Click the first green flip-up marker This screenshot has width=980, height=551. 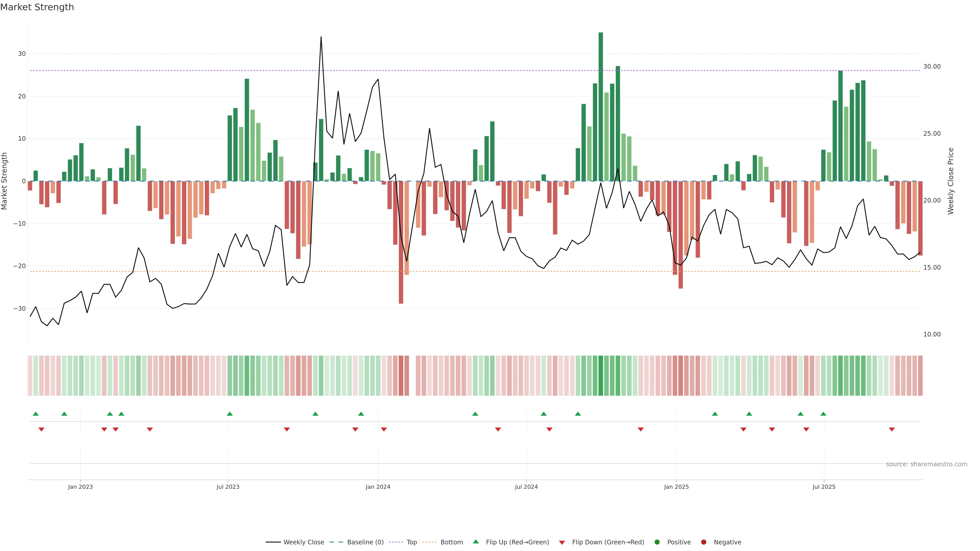tap(36, 414)
